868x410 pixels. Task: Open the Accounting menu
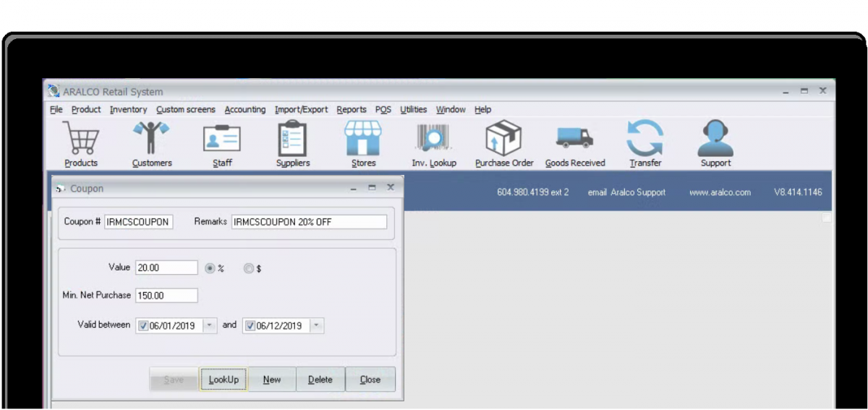pos(245,109)
